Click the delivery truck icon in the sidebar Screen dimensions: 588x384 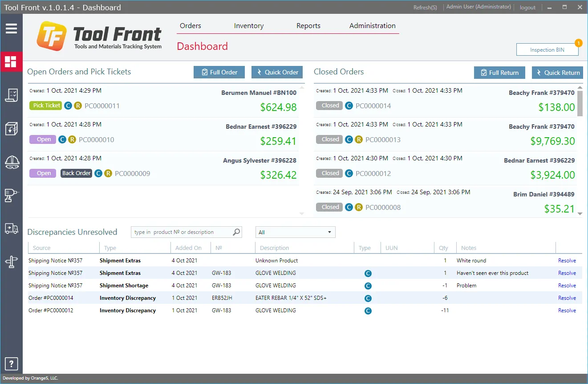(x=11, y=229)
